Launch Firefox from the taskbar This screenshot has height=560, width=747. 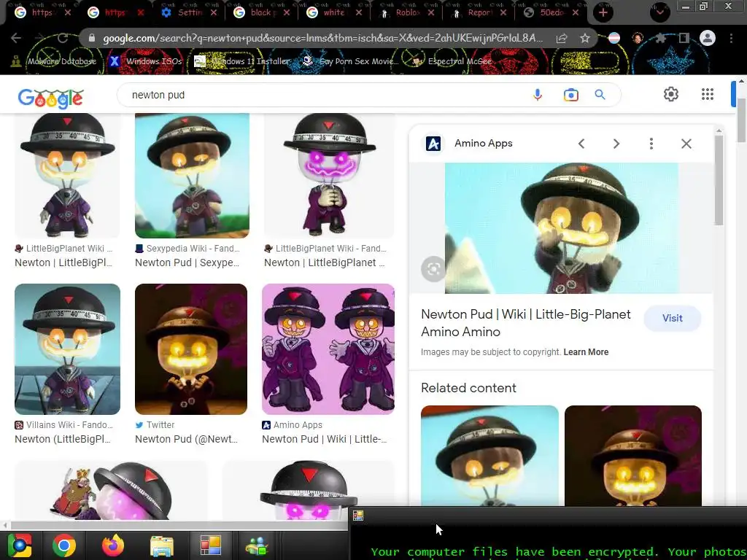tap(113, 545)
